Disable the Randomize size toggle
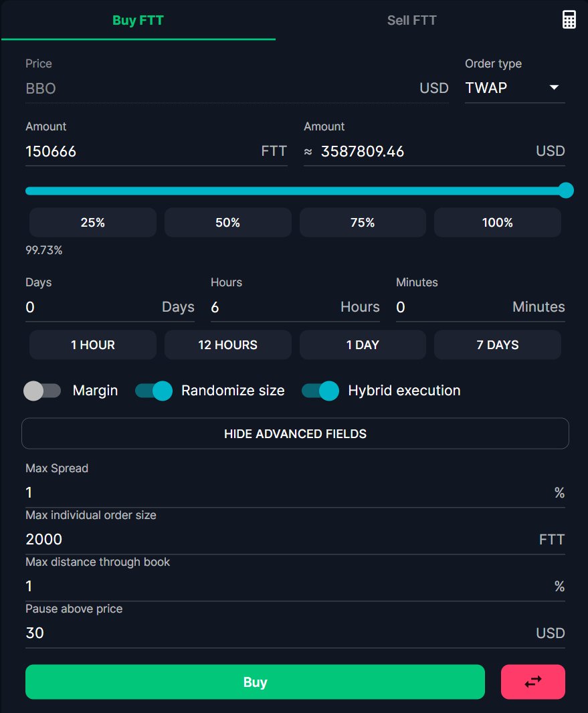Screen dimensions: 588x713 [154, 391]
